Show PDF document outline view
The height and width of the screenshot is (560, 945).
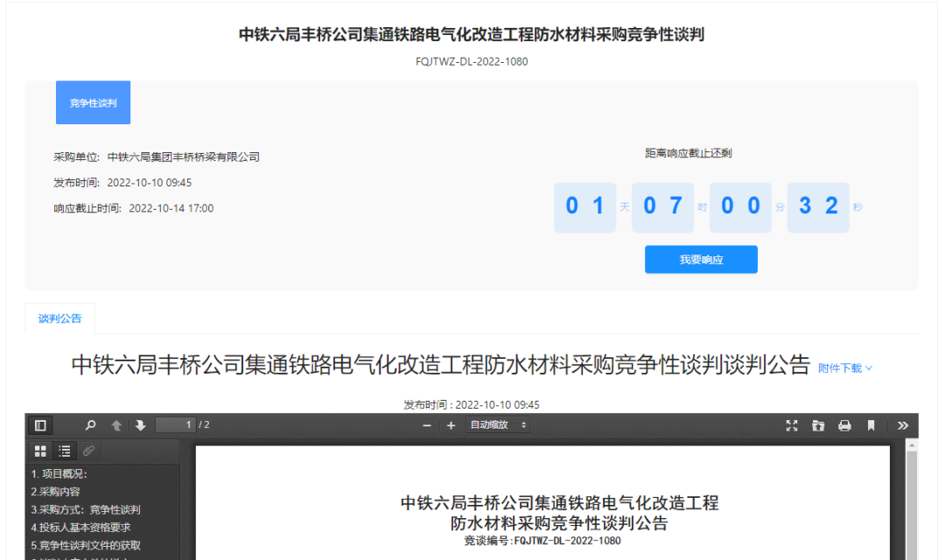coord(65,451)
